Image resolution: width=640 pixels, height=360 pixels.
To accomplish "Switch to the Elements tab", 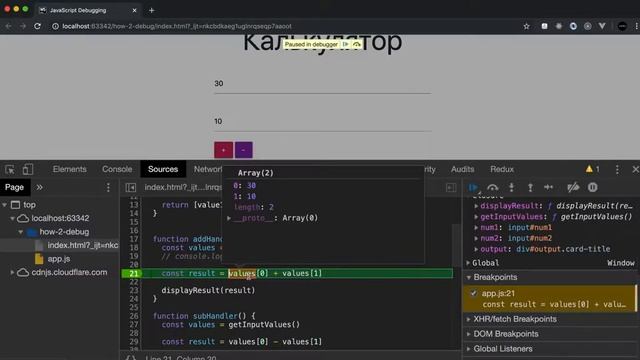I will [69, 169].
